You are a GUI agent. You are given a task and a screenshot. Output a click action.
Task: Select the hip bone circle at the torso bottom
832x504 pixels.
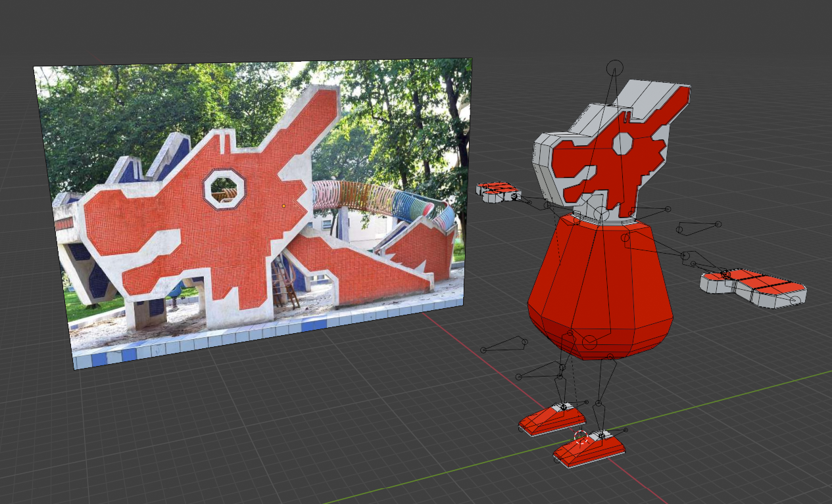pos(589,342)
